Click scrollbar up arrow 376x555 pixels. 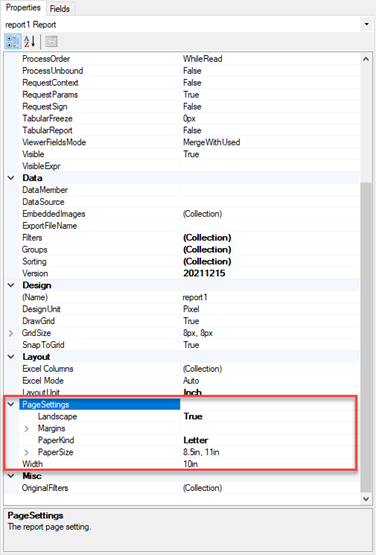[x=366, y=59]
